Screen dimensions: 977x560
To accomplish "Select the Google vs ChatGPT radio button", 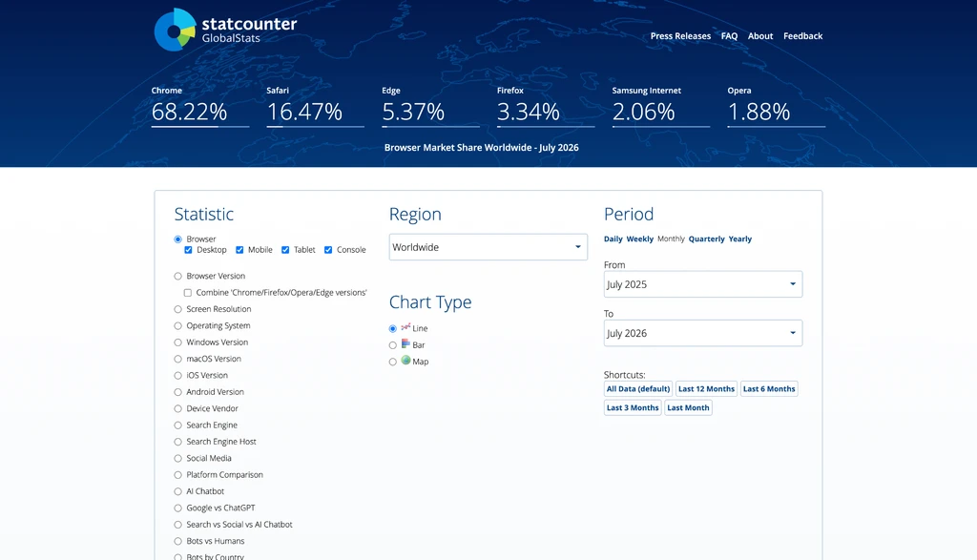I will coord(178,508).
